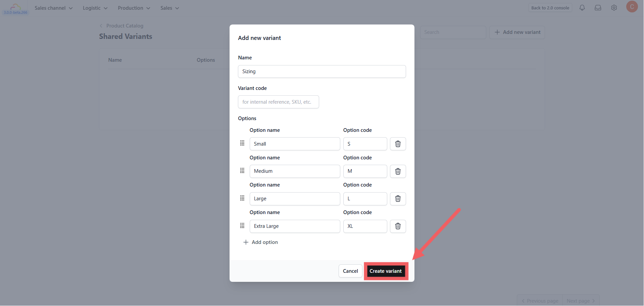Viewport: 644px width, 306px height.
Task: Open the Production dropdown
Action: coord(134,8)
